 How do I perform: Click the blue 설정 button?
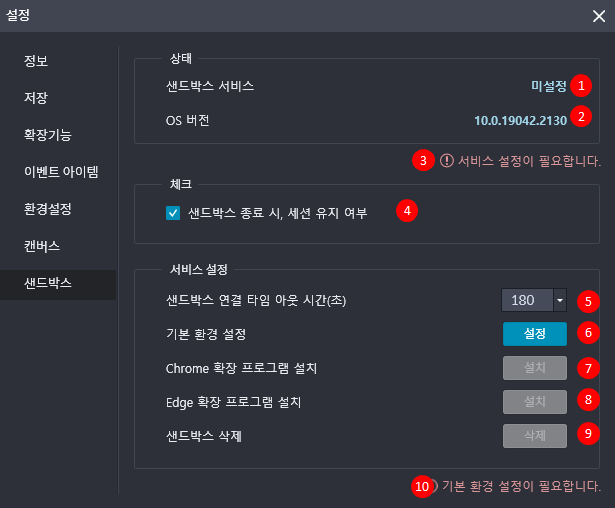click(535, 334)
